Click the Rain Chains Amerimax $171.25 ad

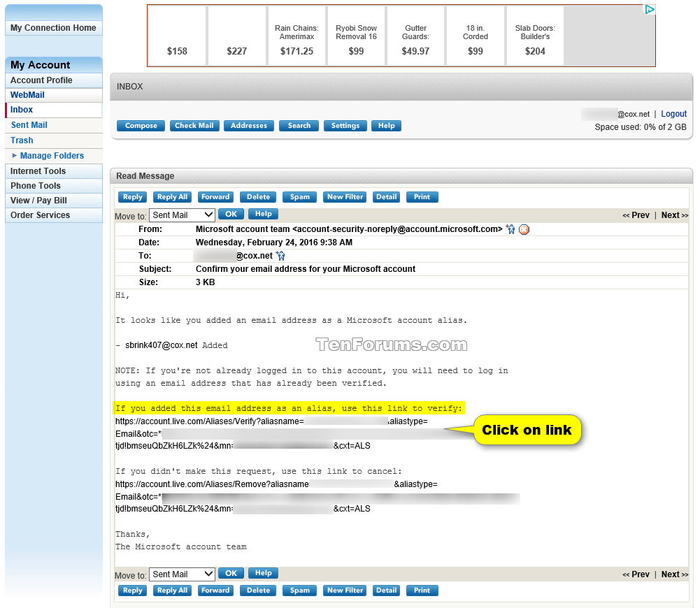297,36
